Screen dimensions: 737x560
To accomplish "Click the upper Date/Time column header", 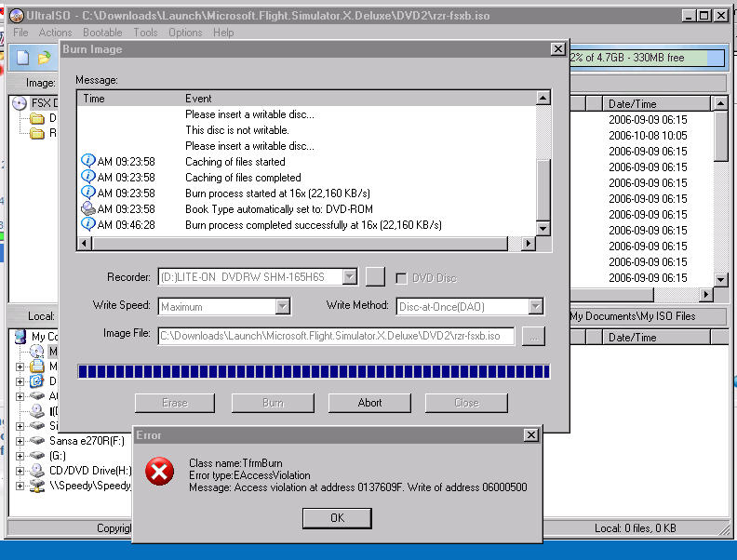I will (656, 103).
